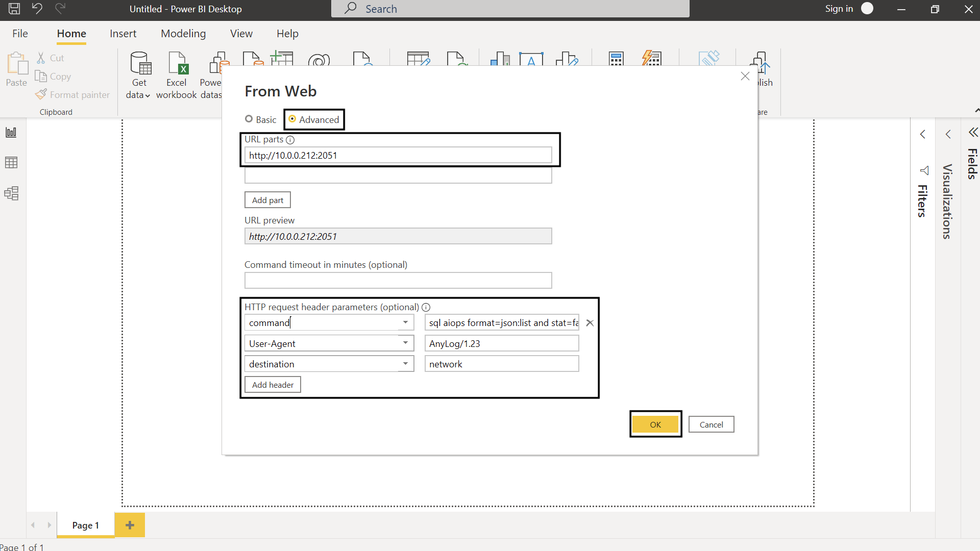
Task: Open the File menu
Action: 20,34
